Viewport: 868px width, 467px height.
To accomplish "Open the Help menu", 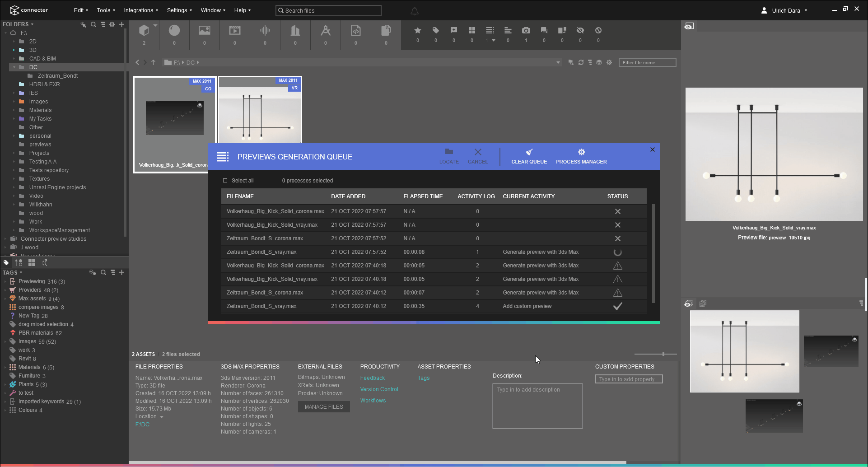I will 242,10.
